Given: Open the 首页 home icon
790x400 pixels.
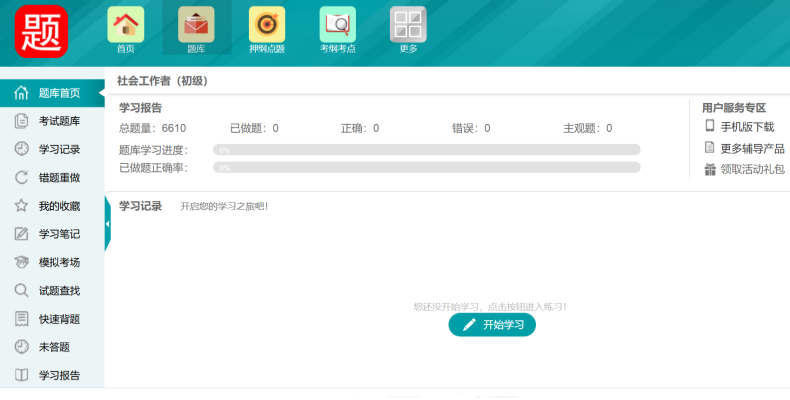Looking at the screenshot, I should tap(125, 25).
